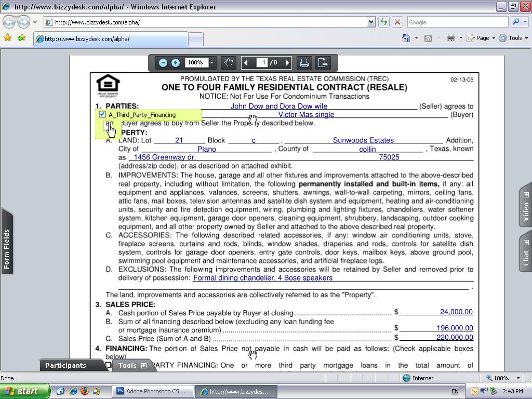Click the bizzydesk taskbar button
This screenshot has height=399, width=532.
click(x=237, y=391)
